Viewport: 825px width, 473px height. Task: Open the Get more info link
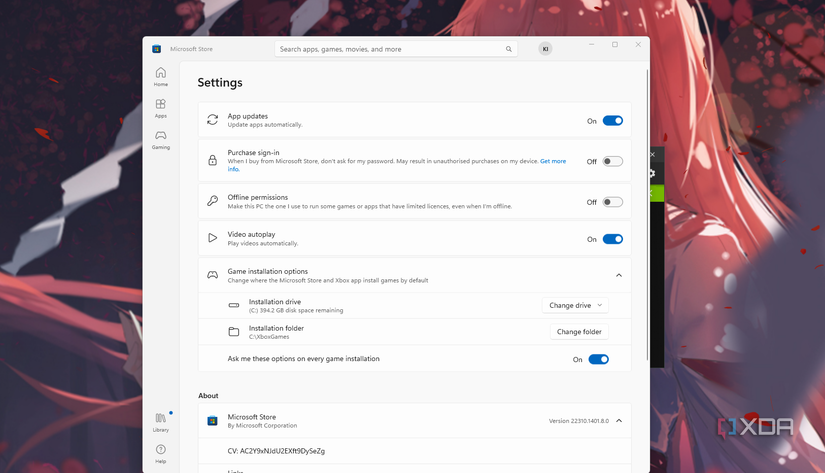(x=552, y=161)
